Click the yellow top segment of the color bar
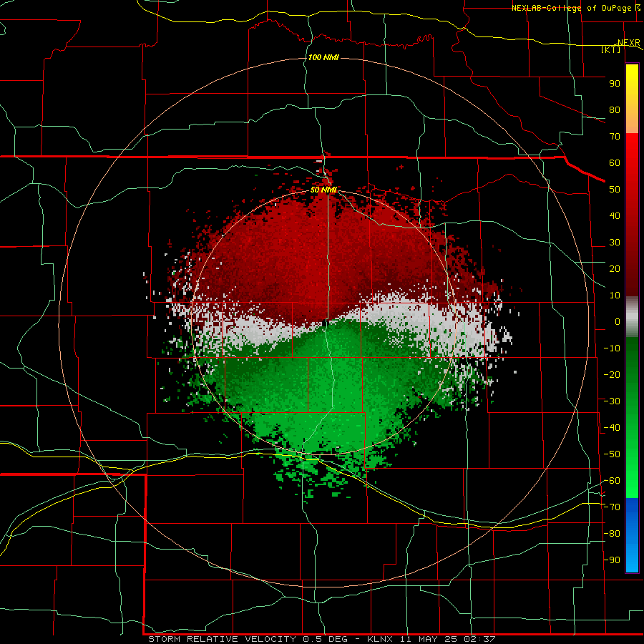 pyautogui.click(x=632, y=99)
